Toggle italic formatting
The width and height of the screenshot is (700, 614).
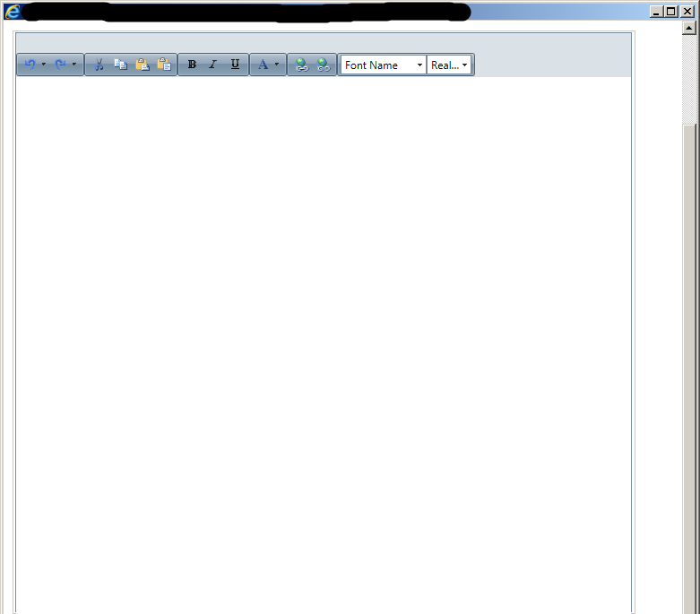(213, 65)
